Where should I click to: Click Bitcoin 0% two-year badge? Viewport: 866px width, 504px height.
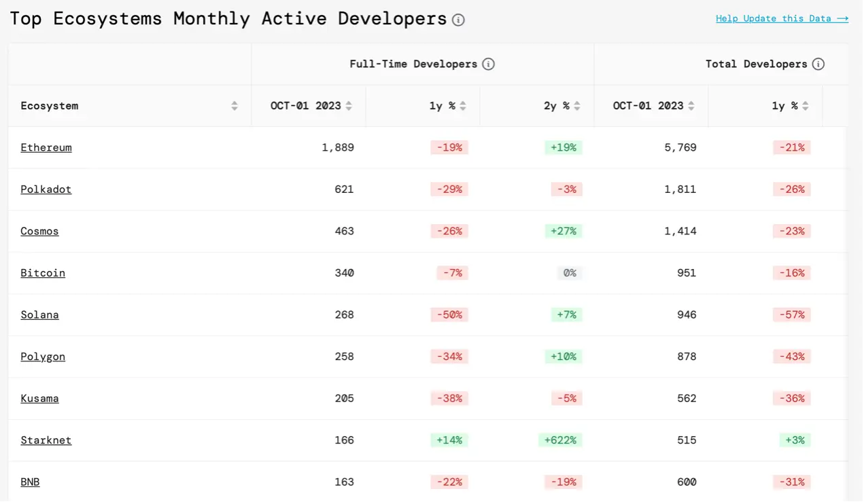click(570, 273)
